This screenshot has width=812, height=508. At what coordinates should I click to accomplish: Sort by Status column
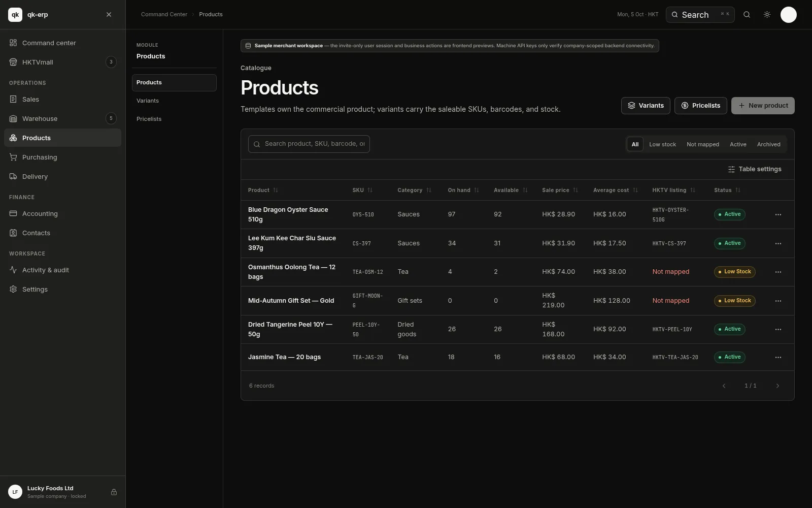pyautogui.click(x=727, y=190)
